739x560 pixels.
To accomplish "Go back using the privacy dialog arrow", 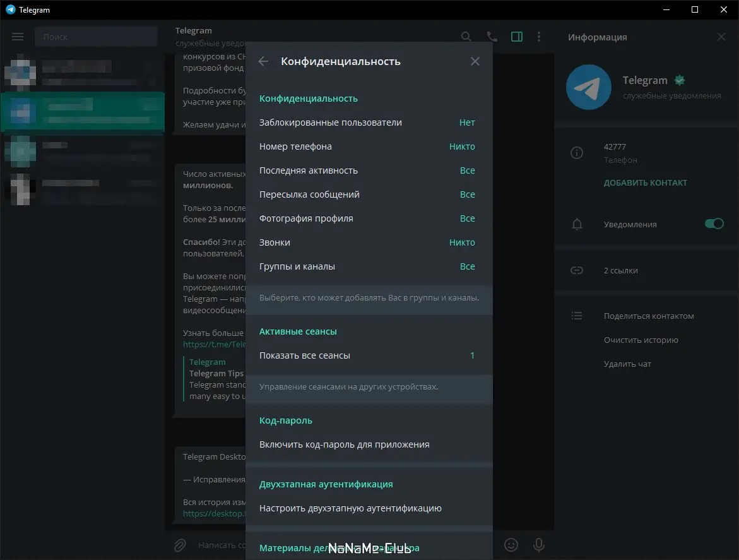I will (264, 61).
